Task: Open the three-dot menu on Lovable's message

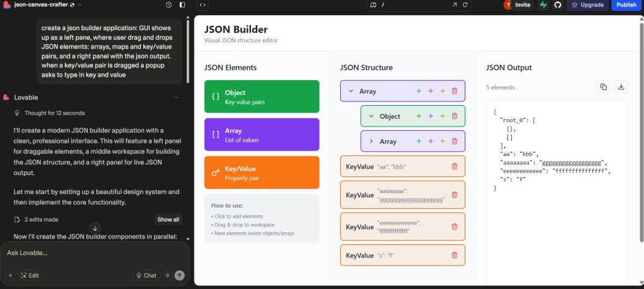Action: tap(176, 98)
